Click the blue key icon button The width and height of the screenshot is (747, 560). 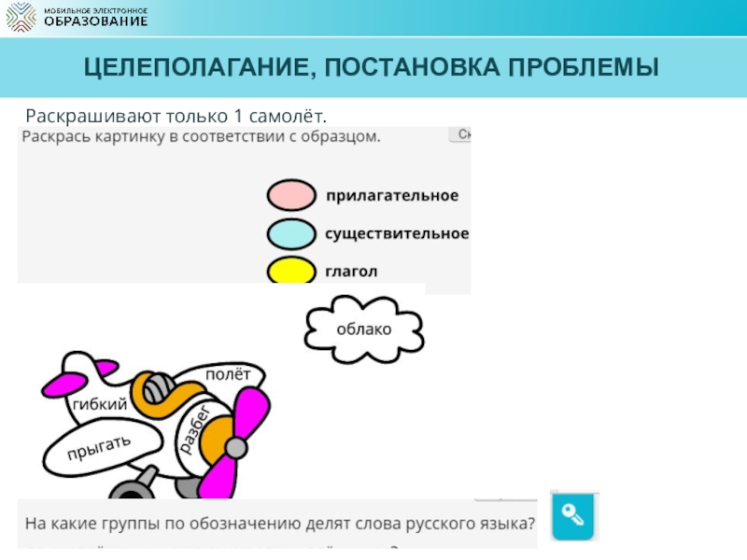coord(574,514)
